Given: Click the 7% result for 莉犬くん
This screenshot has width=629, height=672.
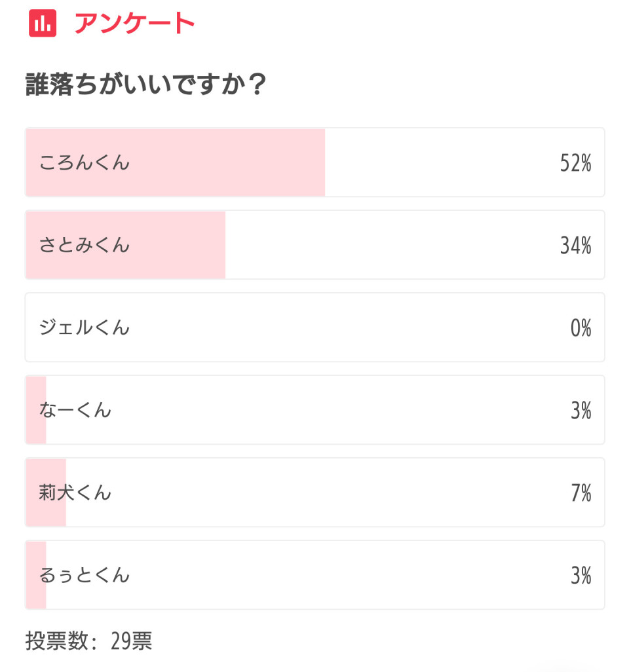Looking at the screenshot, I should tap(581, 493).
